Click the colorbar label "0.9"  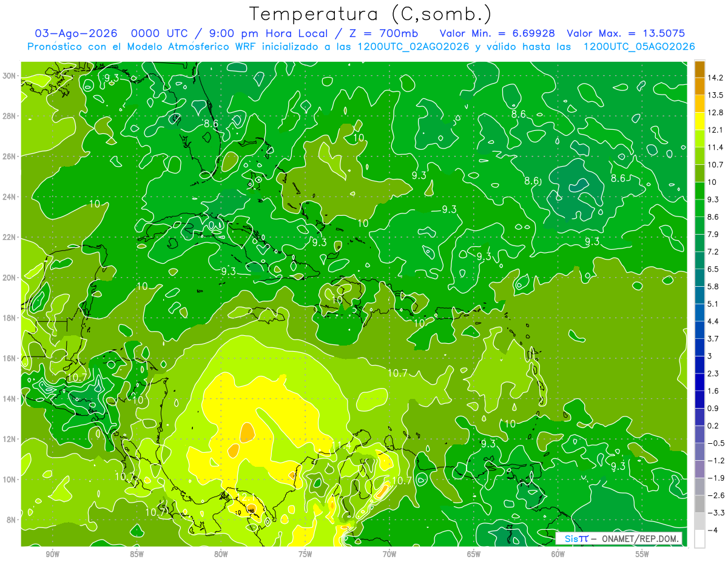click(x=713, y=409)
